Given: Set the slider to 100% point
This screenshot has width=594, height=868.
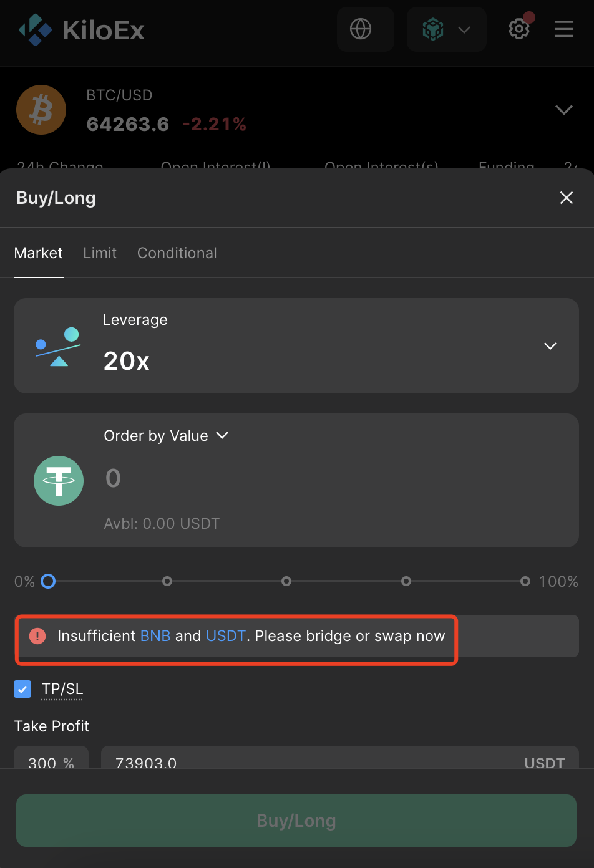Looking at the screenshot, I should point(525,581).
